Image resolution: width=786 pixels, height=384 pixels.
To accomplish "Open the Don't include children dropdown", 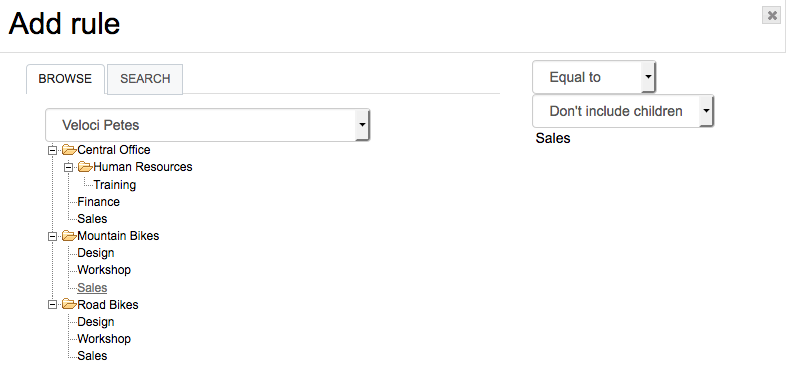I will [x=623, y=111].
